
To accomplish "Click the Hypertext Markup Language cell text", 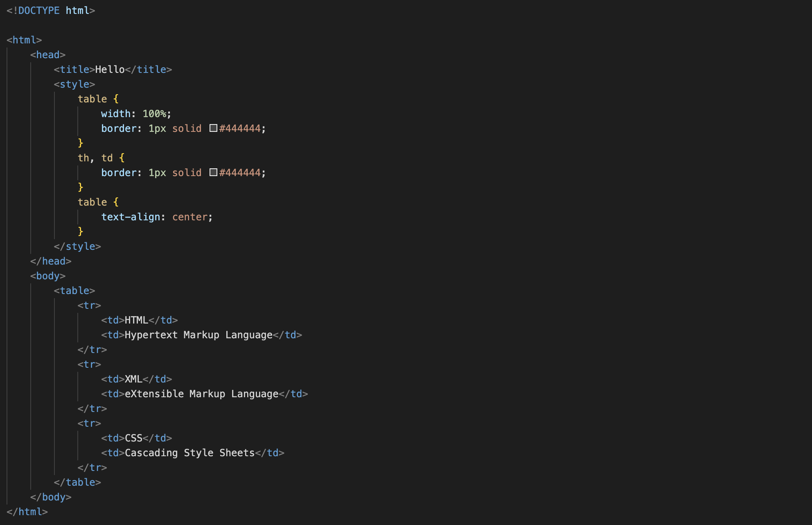I will [198, 335].
